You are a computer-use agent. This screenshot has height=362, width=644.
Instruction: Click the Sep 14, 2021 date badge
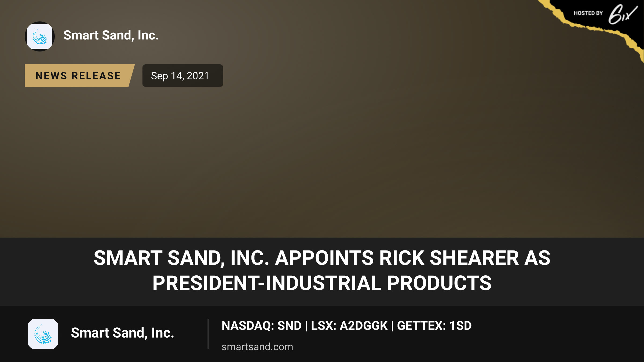point(183,76)
